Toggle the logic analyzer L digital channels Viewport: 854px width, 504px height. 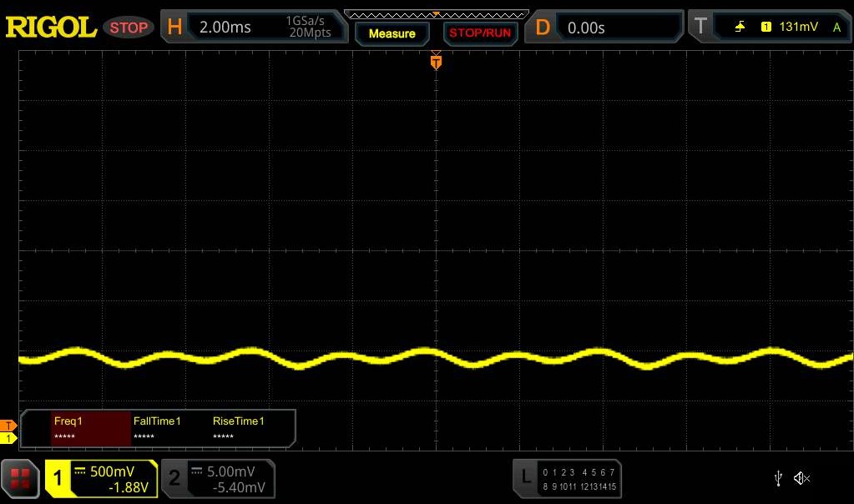(567, 478)
